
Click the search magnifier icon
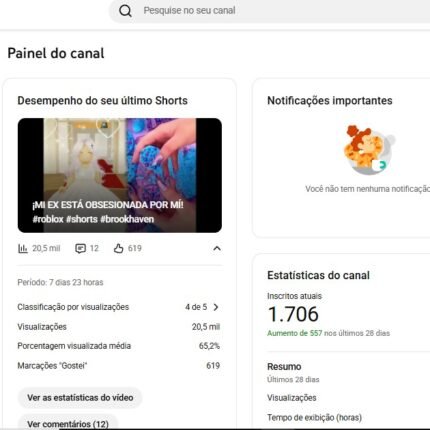(125, 11)
